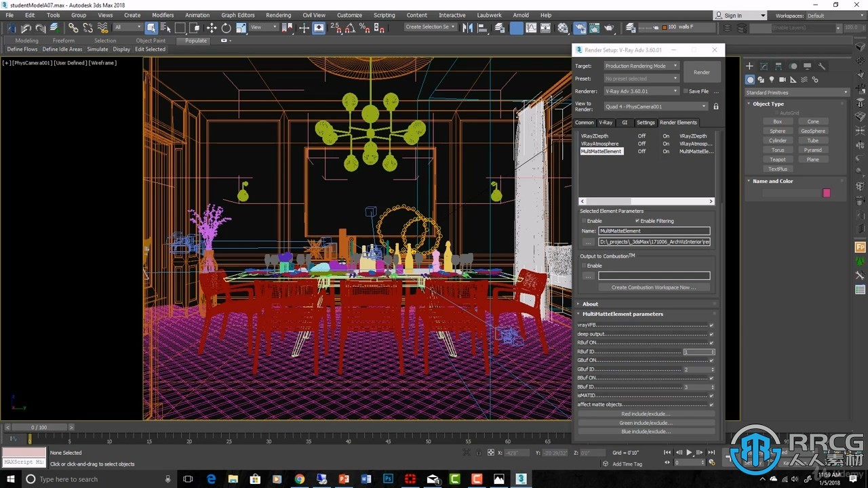This screenshot has height=488, width=868.
Task: Open Render Setup via toolbar icon
Action: point(580,28)
